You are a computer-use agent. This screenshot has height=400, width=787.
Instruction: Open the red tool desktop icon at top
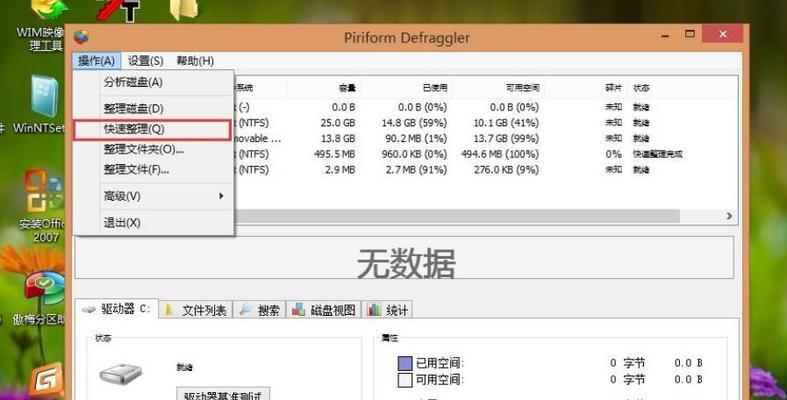[x=118, y=10]
